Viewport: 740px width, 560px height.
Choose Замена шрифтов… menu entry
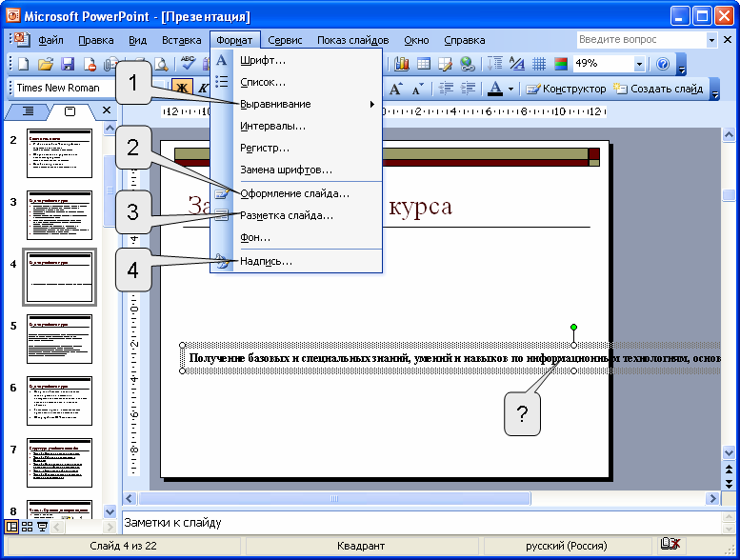[x=296, y=170]
